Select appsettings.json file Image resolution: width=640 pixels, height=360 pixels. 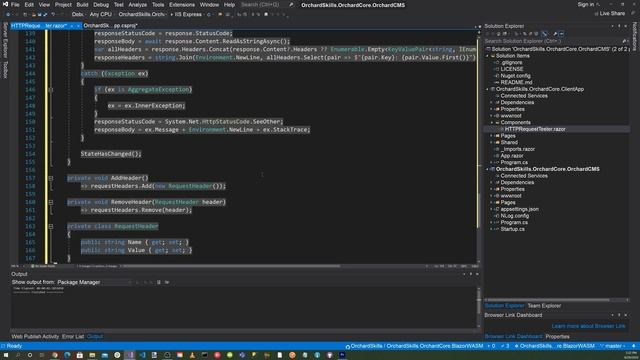(519, 209)
